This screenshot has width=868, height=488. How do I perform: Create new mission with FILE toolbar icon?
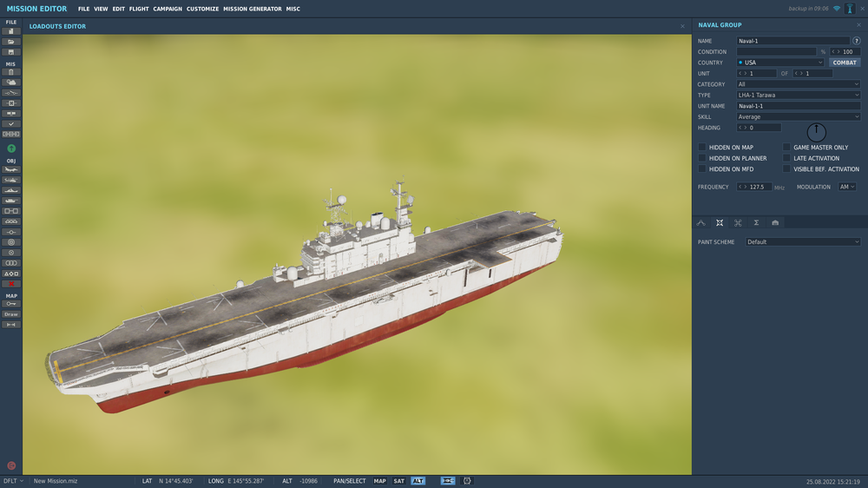coord(11,31)
